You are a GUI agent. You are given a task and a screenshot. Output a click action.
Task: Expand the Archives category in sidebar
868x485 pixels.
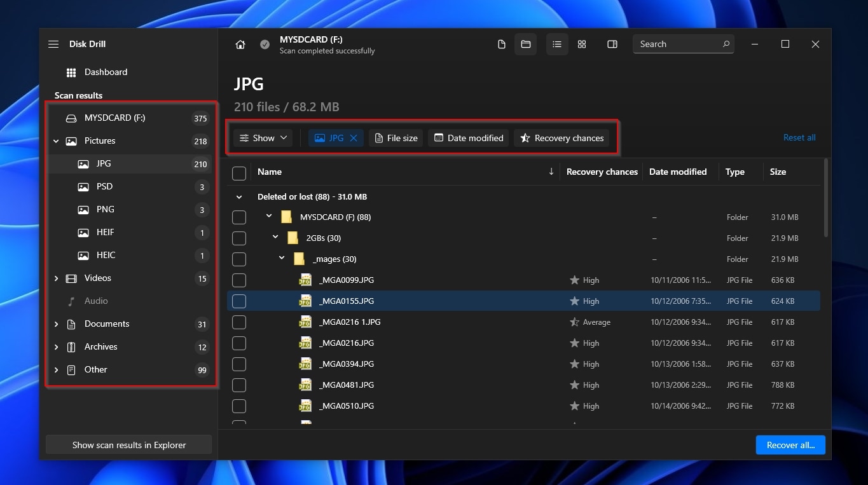coord(56,347)
